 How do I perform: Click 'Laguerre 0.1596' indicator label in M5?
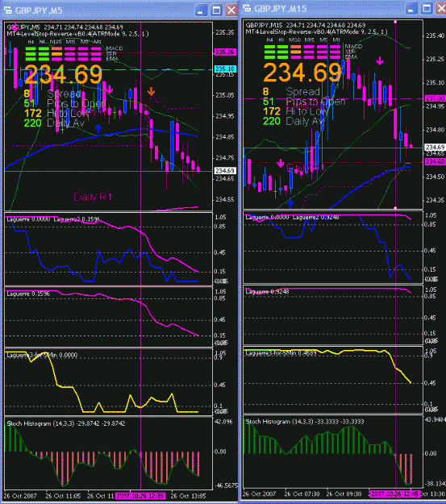click(x=28, y=294)
